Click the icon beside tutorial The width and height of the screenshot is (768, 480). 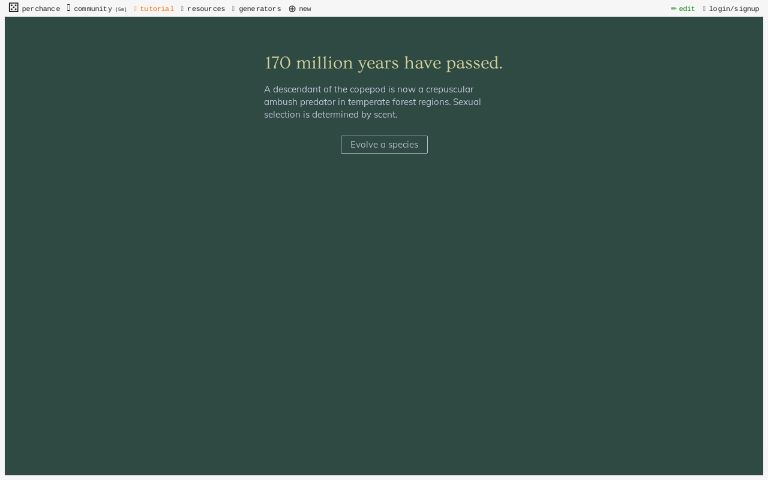135,9
